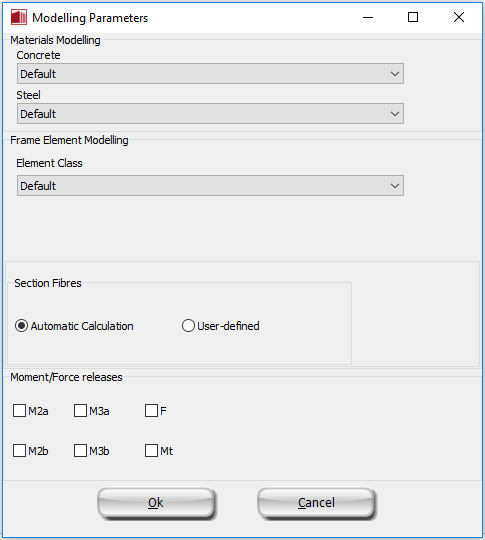Open the Concrete material dropdown
The width and height of the screenshot is (485, 540).
(x=210, y=73)
